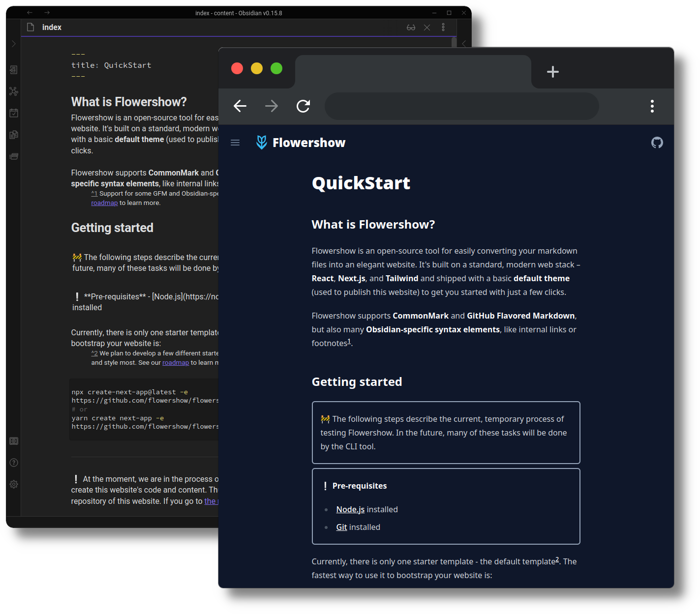Screen dimensions: 700x614
Task: Expand Obsidian's right sidebar with the chevron
Action: point(463,44)
